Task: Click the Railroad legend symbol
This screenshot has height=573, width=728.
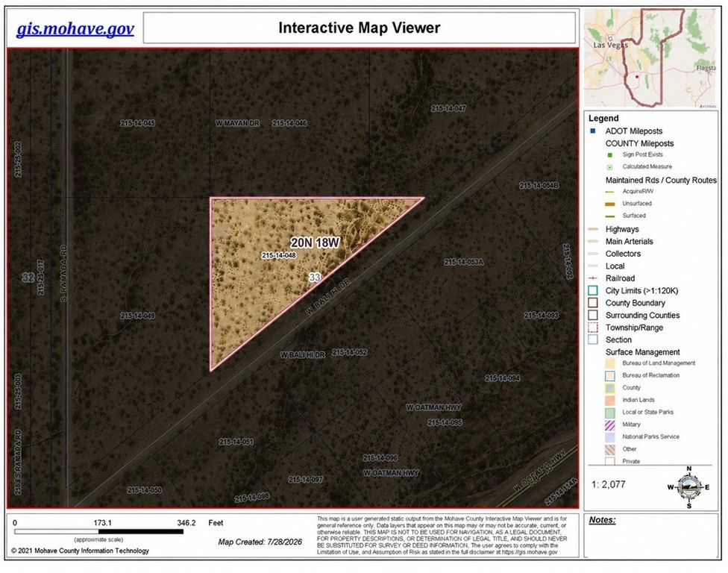Action: click(593, 278)
